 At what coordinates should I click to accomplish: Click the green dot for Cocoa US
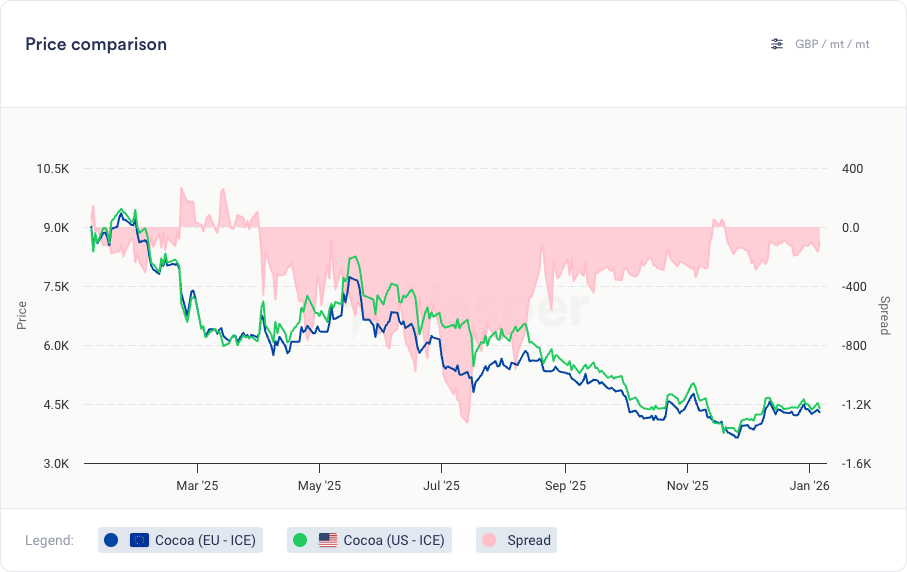(x=300, y=540)
